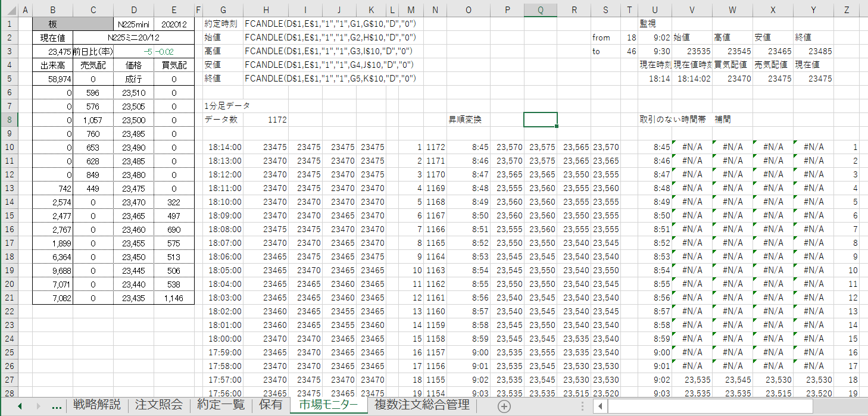The height and width of the screenshot is (416, 868).
Task: Click error indicator cell V10 showing #N/A
Action: [692, 147]
